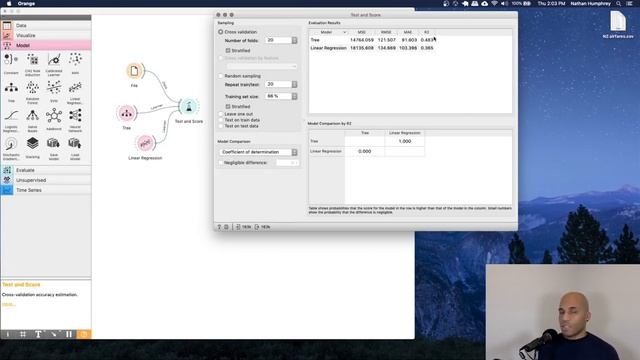The width and height of the screenshot is (640, 360).
Task: Select the File node on the canvas
Action: click(x=134, y=71)
